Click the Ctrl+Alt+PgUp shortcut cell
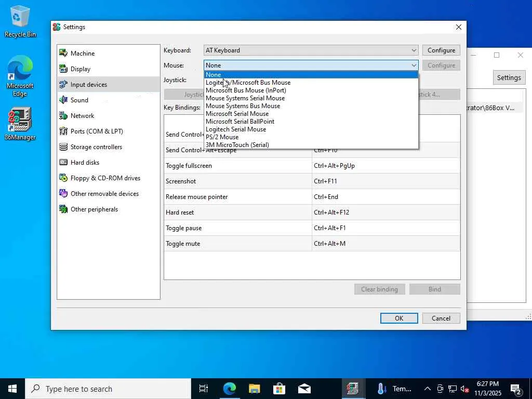 point(386,166)
